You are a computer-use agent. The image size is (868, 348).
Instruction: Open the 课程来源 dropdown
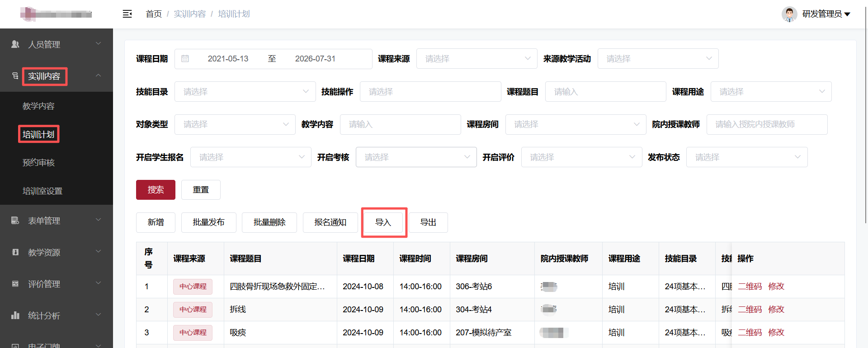[x=477, y=59]
